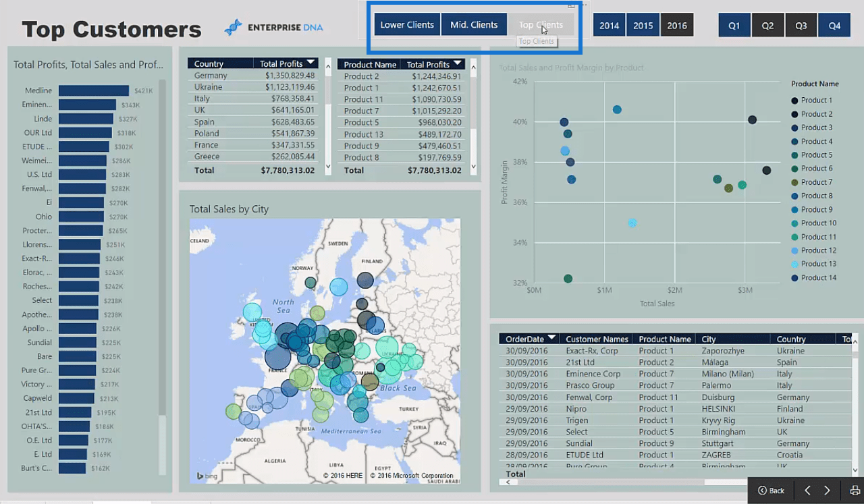Filter by year 2016

point(676,25)
